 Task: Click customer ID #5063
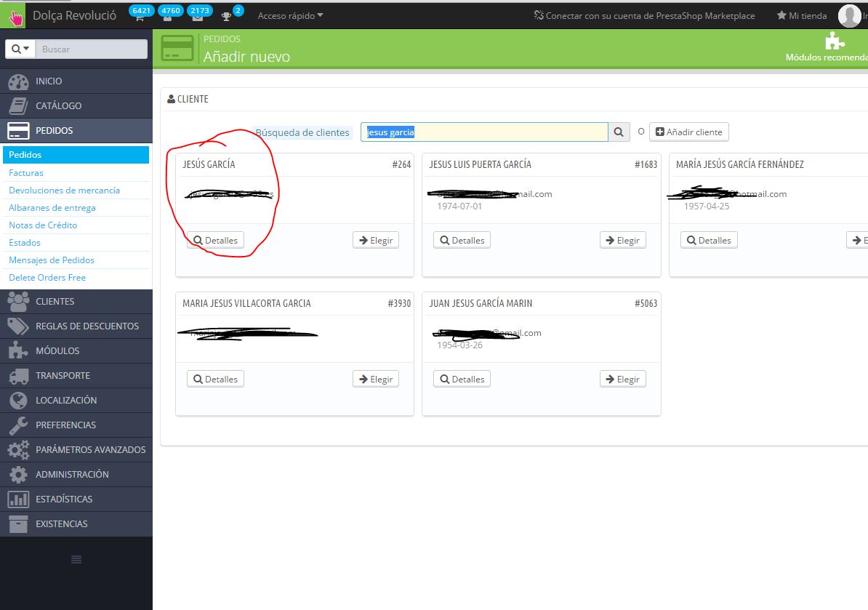646,303
